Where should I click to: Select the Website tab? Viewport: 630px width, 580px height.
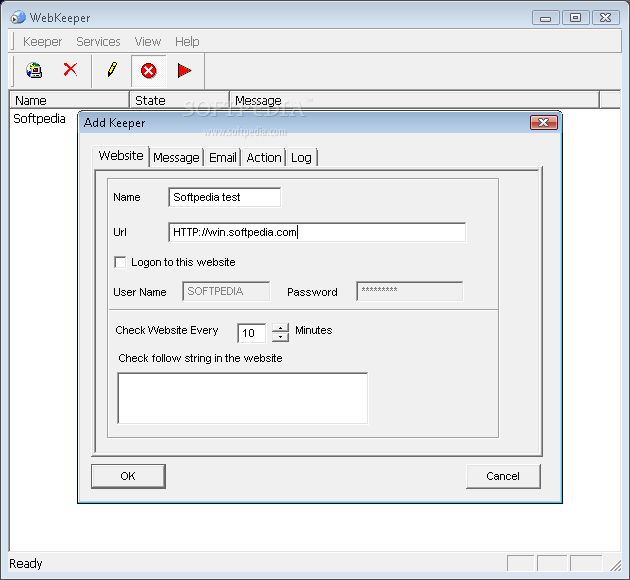[x=121, y=155]
